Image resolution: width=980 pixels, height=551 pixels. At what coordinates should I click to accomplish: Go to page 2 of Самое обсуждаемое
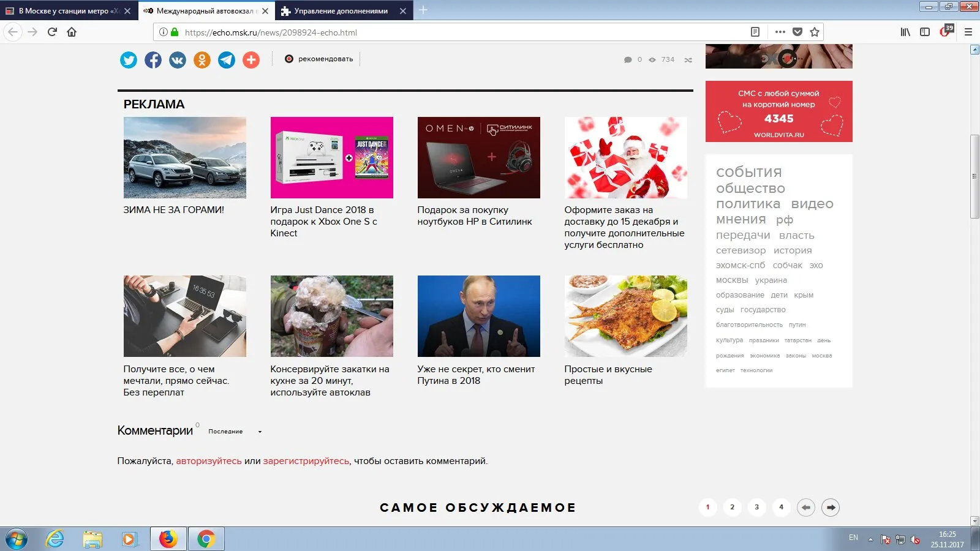click(x=733, y=508)
